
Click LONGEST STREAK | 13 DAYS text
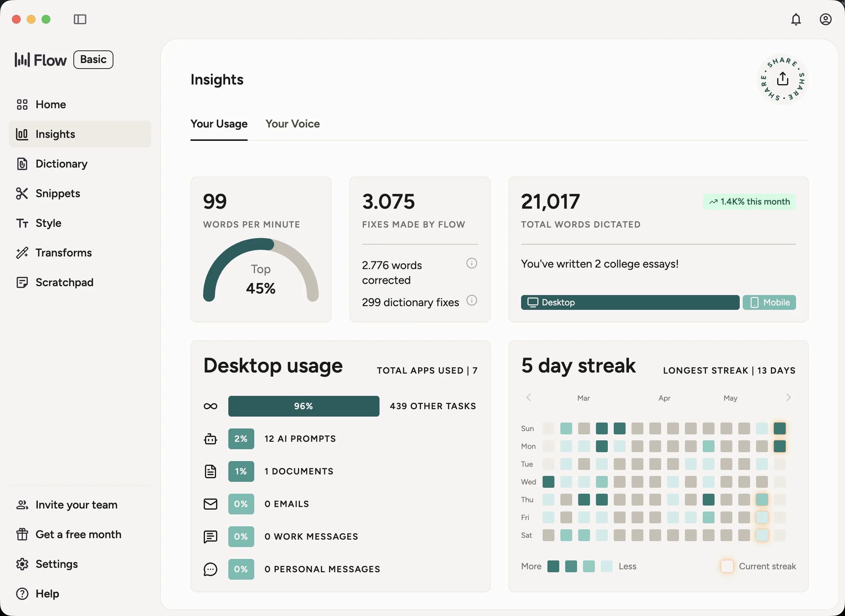[x=729, y=371]
